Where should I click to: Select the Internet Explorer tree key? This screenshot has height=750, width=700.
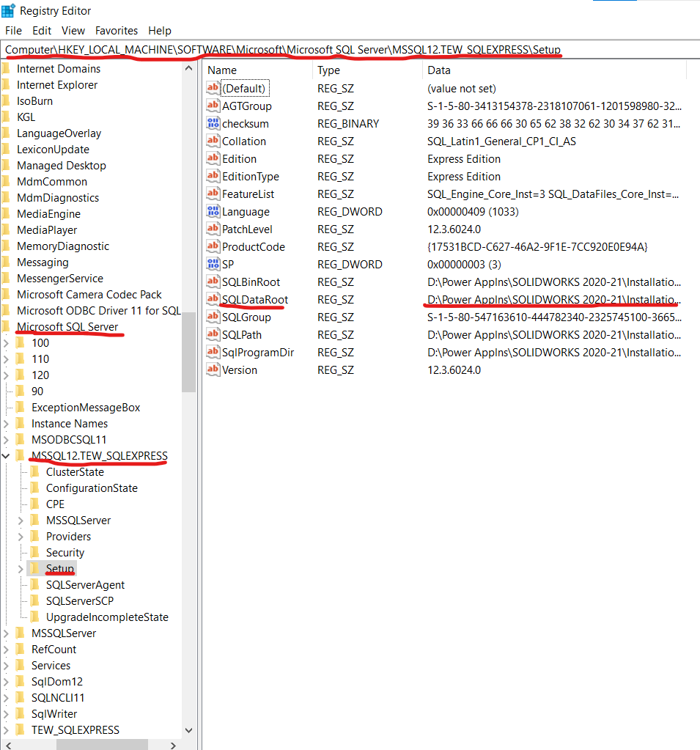57,84
